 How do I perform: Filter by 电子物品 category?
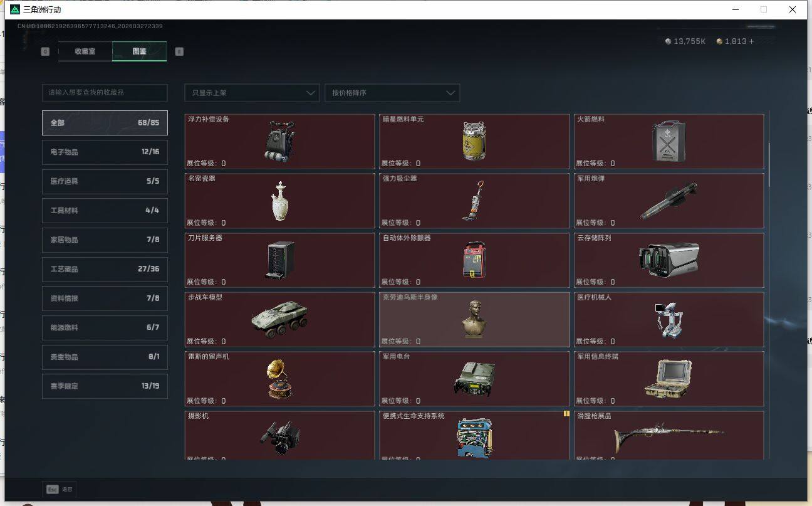point(105,152)
